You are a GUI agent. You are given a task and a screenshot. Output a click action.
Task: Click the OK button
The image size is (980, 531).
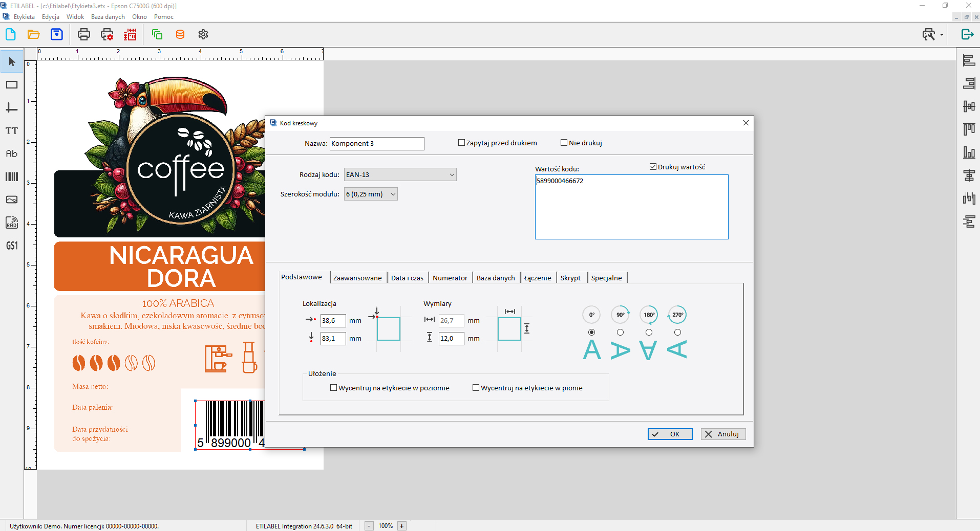point(670,434)
